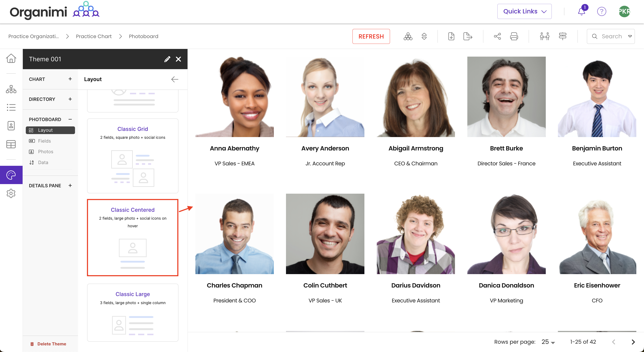Screen dimensions: 644x352
Task: Close the Theme 001 panel
Action: click(178, 59)
